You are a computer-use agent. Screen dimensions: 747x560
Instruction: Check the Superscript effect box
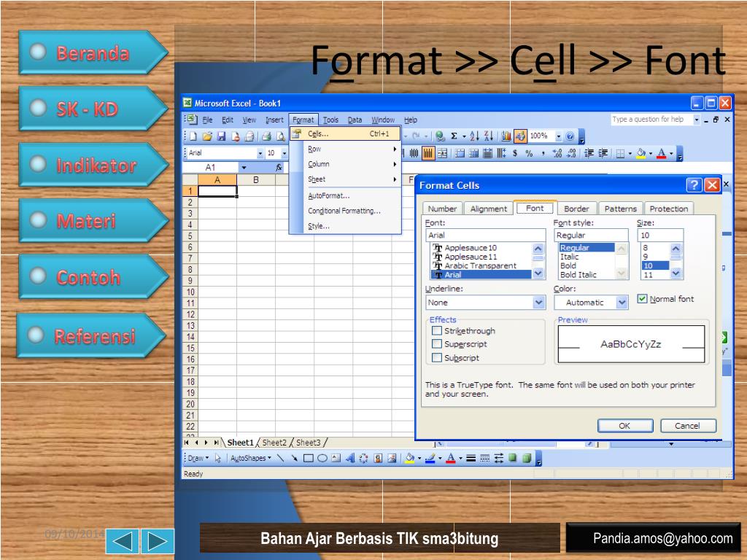(x=436, y=344)
